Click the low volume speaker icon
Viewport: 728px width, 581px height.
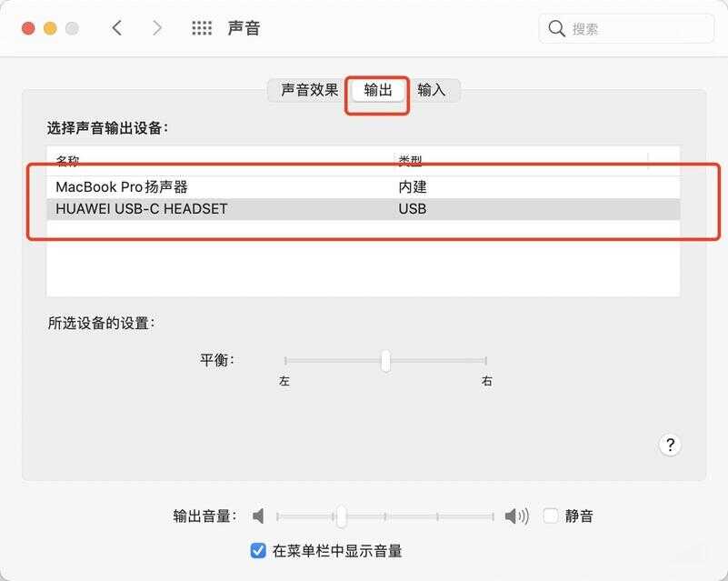(x=258, y=516)
